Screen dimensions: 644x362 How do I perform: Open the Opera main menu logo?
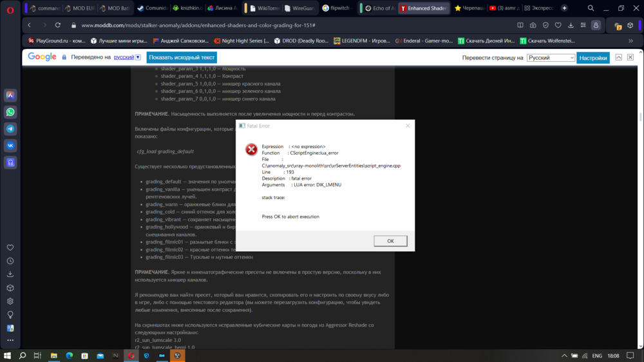click(10, 10)
